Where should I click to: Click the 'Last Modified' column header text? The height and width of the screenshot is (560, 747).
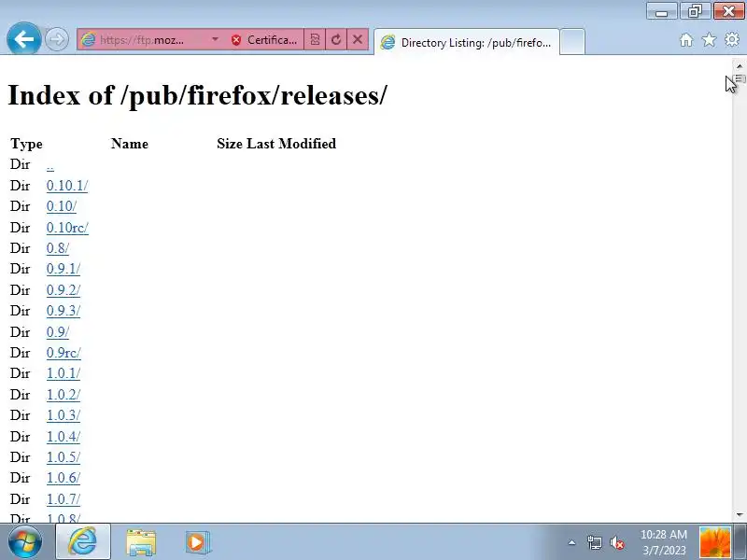click(291, 144)
